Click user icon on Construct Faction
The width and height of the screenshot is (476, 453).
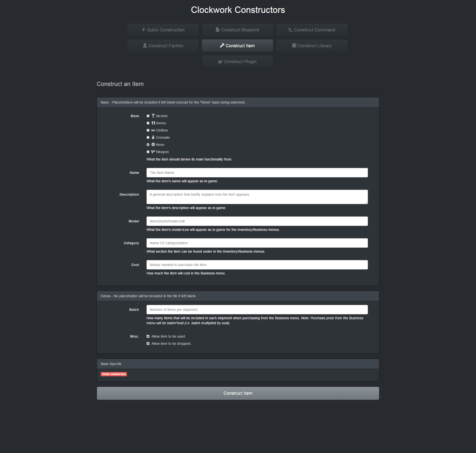click(145, 46)
